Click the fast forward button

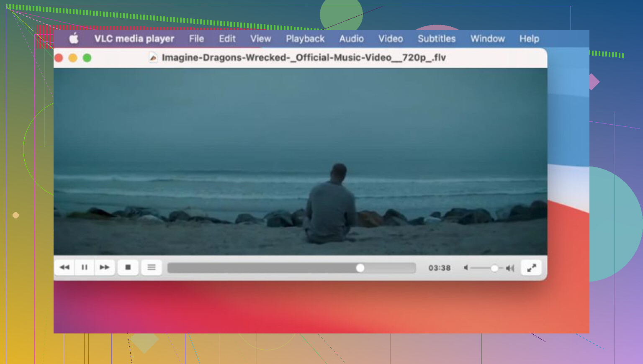(x=104, y=267)
